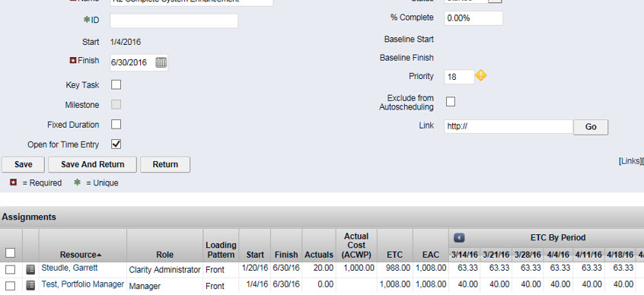644x295 pixels.
Task: Click the Link URL field
Action: (508, 127)
